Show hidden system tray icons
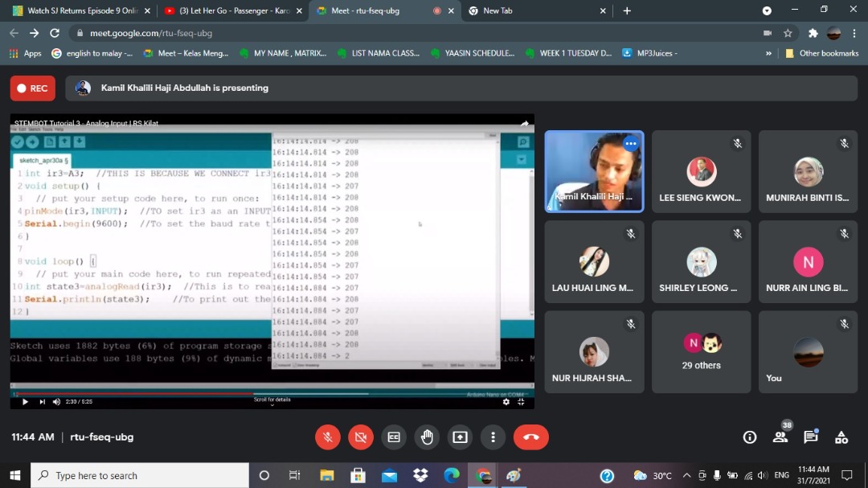The width and height of the screenshot is (868, 488). [x=686, y=475]
